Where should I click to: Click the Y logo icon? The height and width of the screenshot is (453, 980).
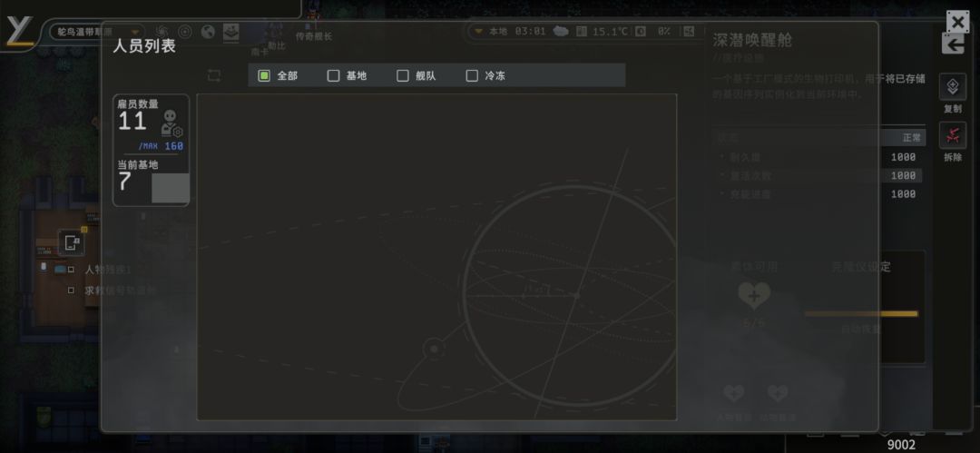click(x=19, y=31)
